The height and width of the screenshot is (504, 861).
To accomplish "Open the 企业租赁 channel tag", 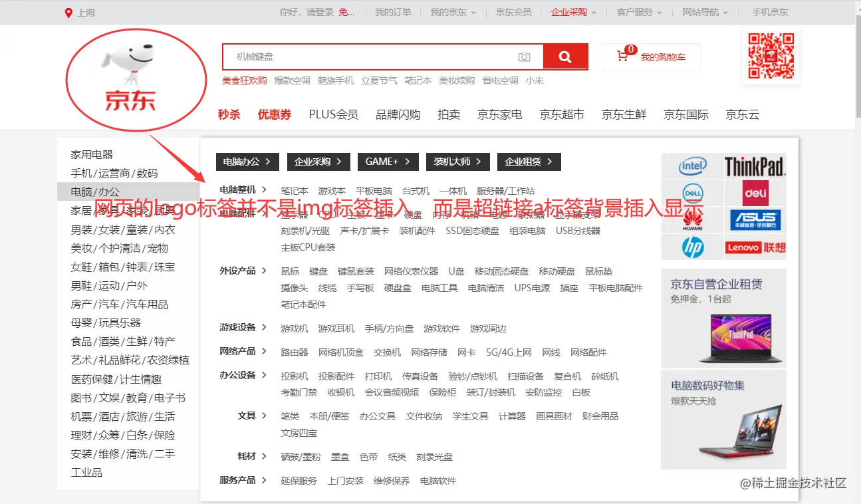I will [x=529, y=162].
